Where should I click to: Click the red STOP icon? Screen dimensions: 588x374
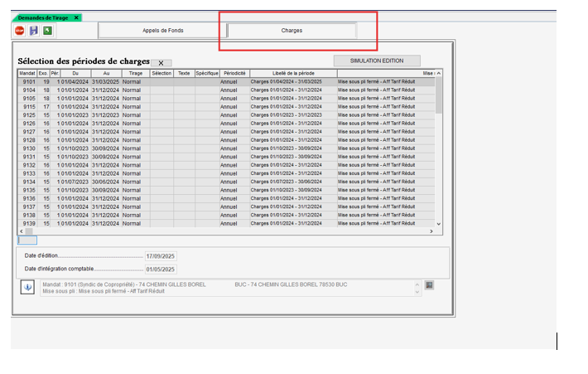click(x=19, y=31)
